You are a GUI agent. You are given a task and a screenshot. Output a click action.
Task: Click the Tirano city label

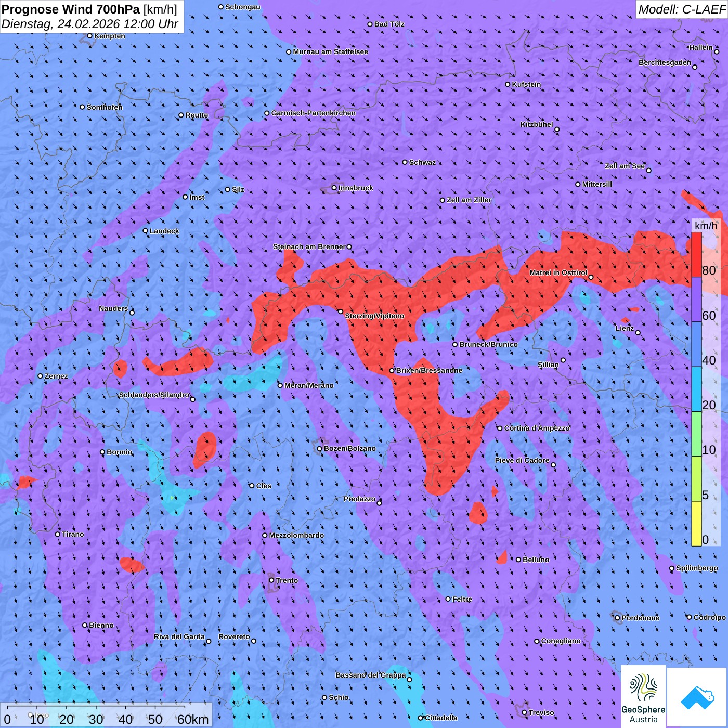coord(73,534)
